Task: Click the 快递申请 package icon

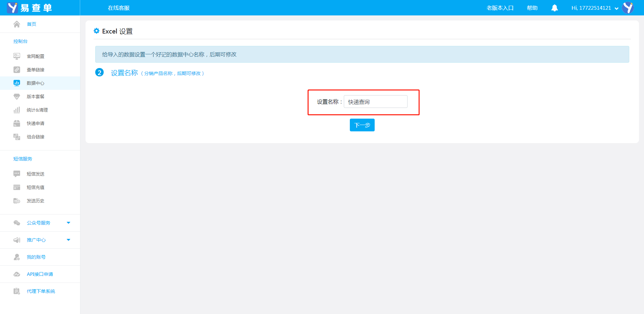Action: [x=17, y=123]
